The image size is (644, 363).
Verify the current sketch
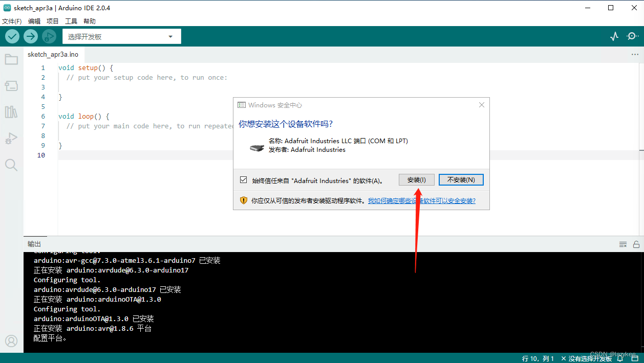coord(12,36)
